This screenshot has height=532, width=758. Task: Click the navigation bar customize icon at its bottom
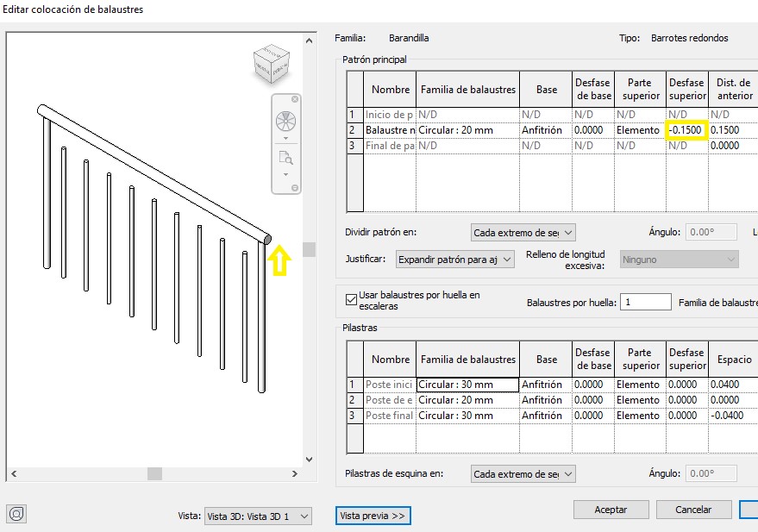tap(295, 188)
